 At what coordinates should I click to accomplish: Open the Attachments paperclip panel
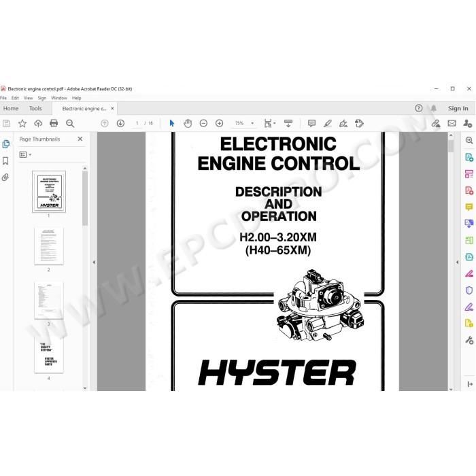click(5, 177)
